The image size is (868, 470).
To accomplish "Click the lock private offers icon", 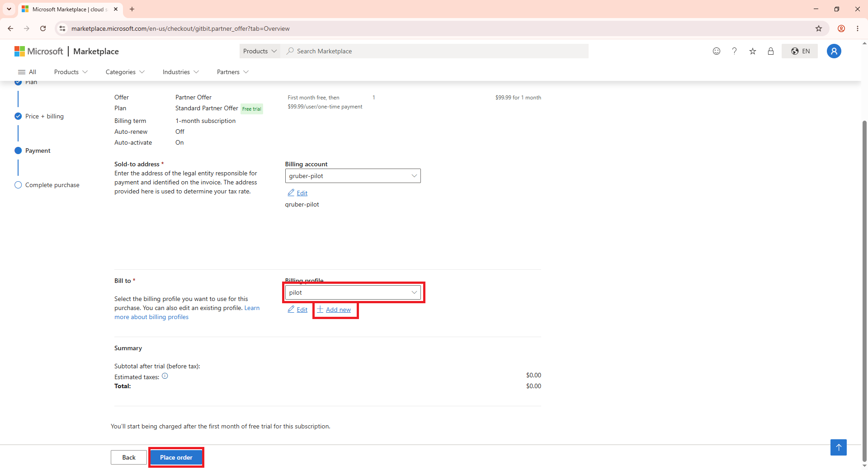I will click(x=771, y=51).
